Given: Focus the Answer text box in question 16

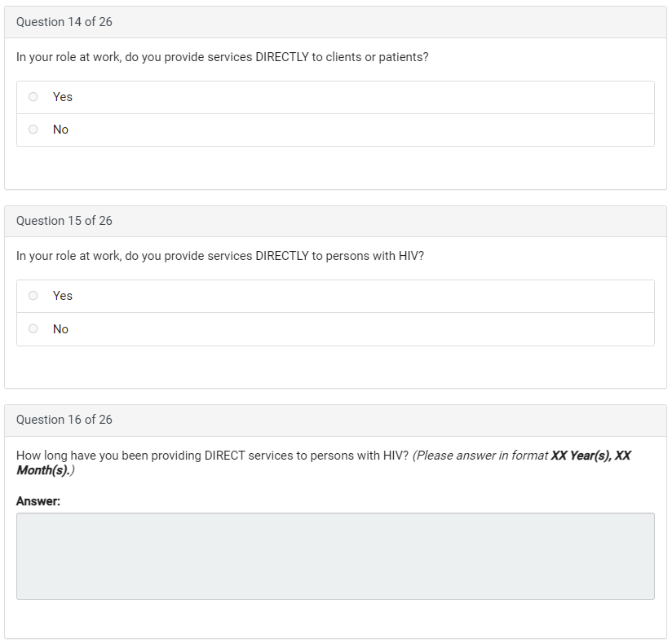Looking at the screenshot, I should tap(335, 556).
